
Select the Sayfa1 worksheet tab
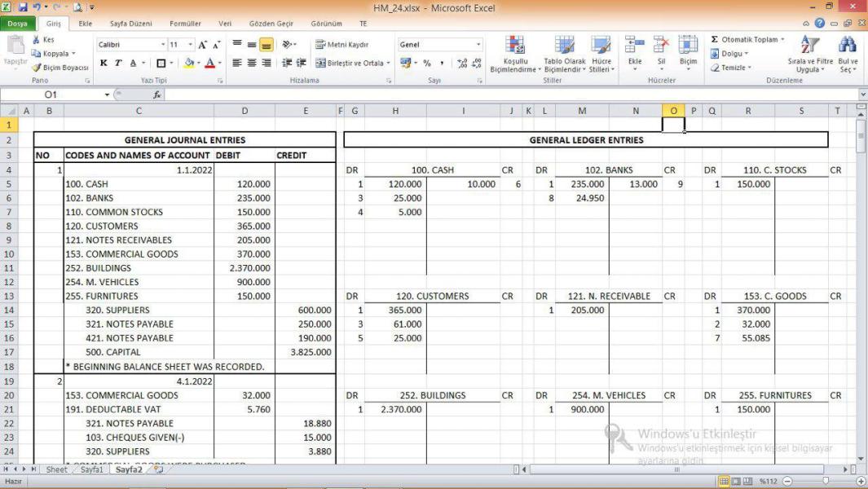tap(91, 469)
